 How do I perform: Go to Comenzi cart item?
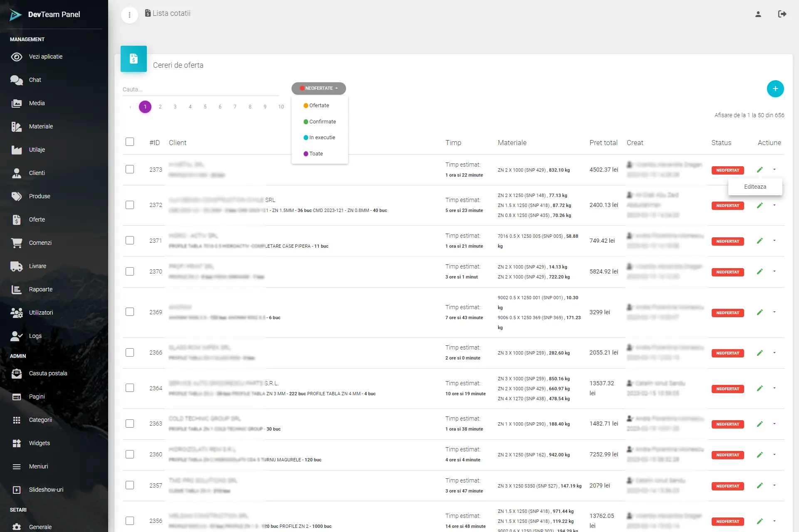(40, 243)
